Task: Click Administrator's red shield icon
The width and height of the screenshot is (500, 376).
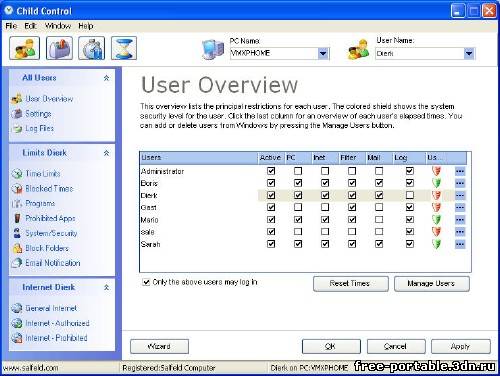Action: (x=436, y=171)
